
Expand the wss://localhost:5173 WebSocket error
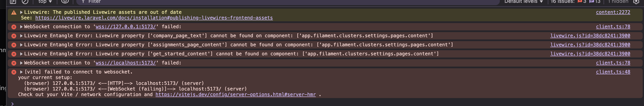21,63
